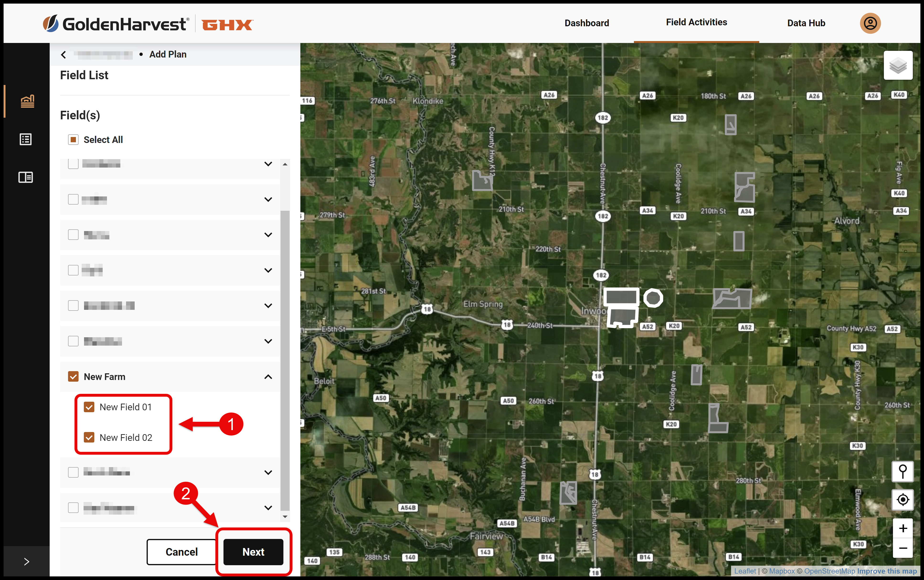The image size is (924, 580).
Task: Toggle the Select All checkbox
Action: tap(73, 140)
